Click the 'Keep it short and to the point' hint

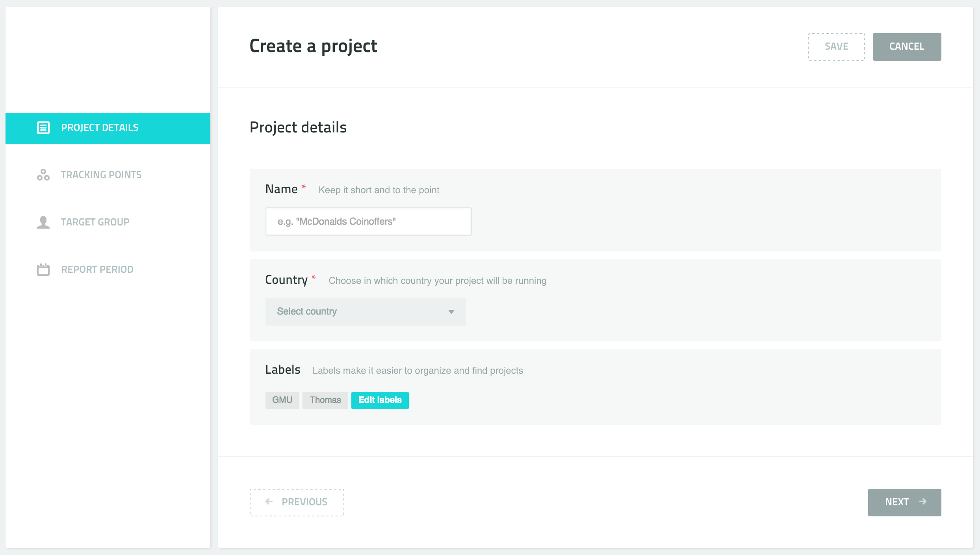tap(379, 190)
